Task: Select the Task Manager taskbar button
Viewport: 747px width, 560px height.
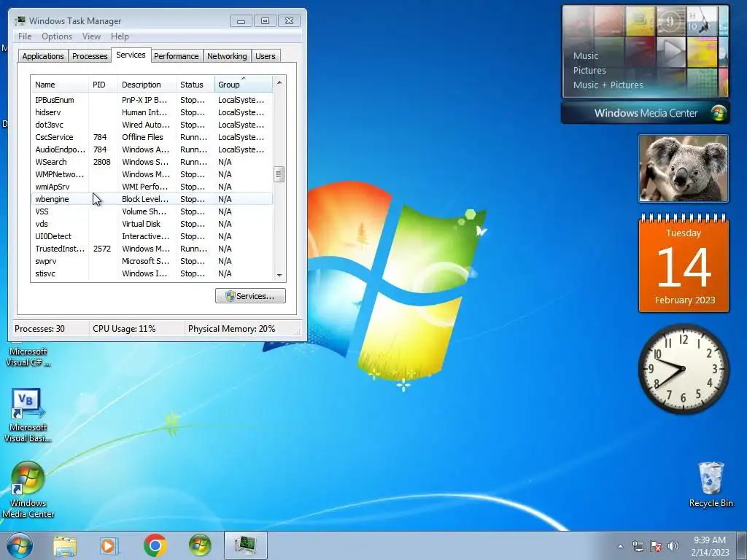Action: tap(245, 545)
